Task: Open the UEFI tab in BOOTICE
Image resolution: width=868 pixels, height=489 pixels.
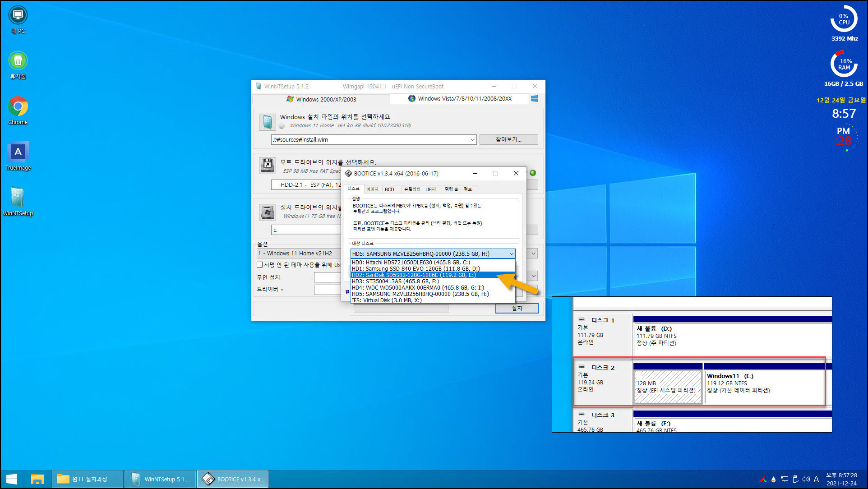Action: coord(431,189)
